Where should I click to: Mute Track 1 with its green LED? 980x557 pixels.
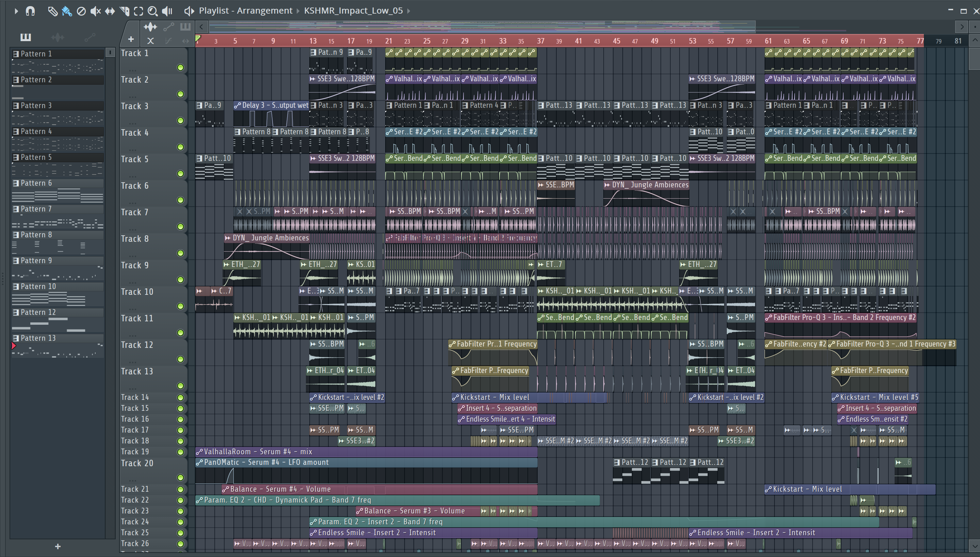pyautogui.click(x=180, y=68)
